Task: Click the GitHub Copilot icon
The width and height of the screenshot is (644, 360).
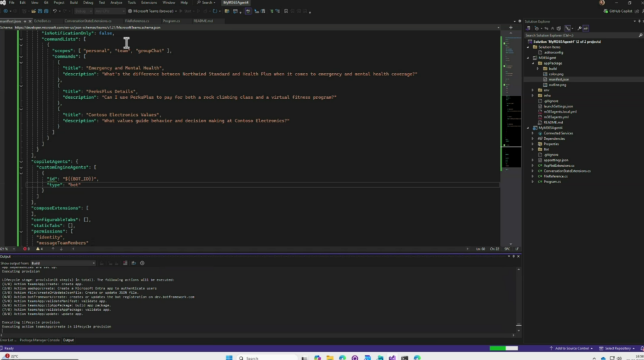Action: [x=606, y=11]
